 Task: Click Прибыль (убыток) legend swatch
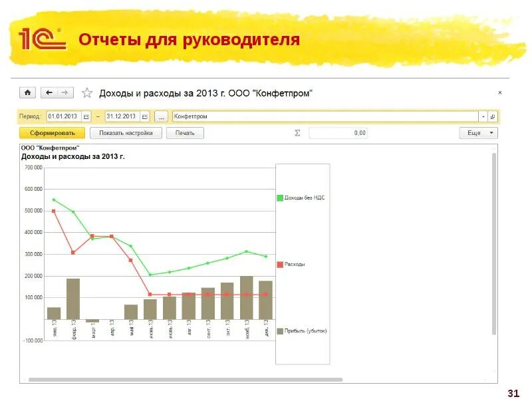[280, 331]
